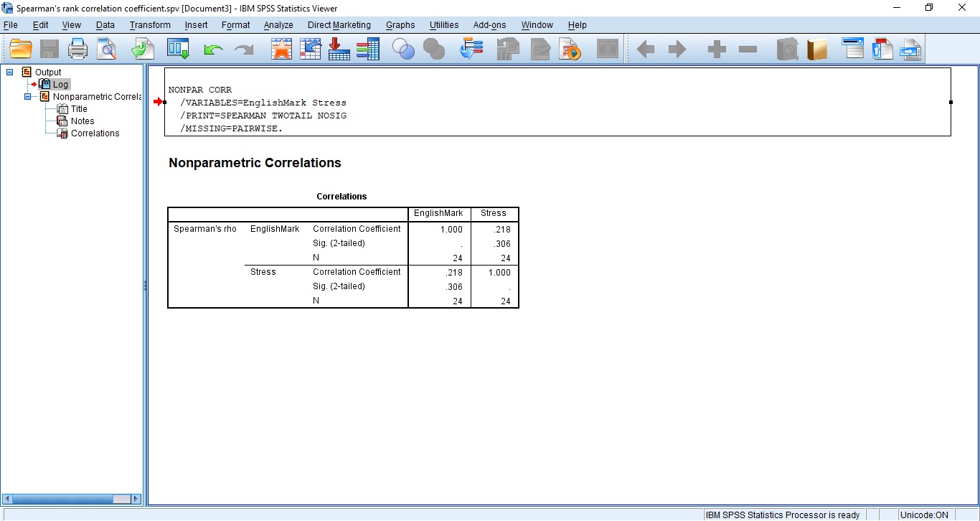Collapse outline item with the minus icon
Image resolution: width=980 pixels, height=521 pixels.
click(748, 50)
